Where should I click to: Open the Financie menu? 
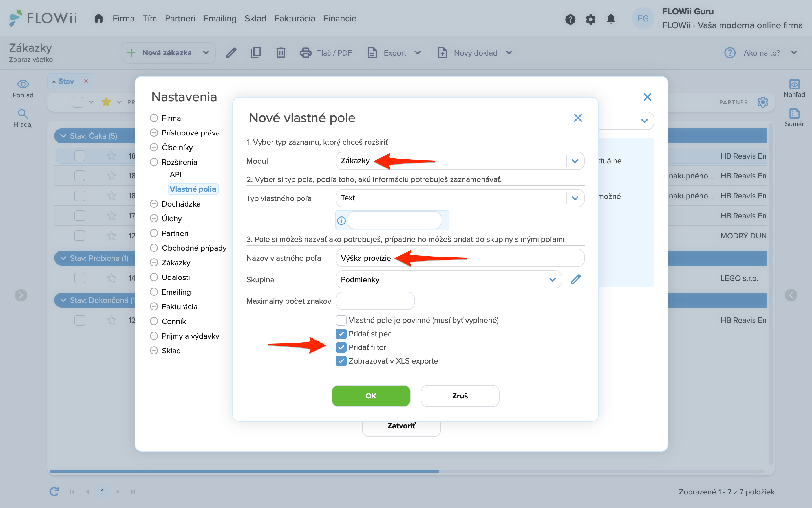click(339, 18)
